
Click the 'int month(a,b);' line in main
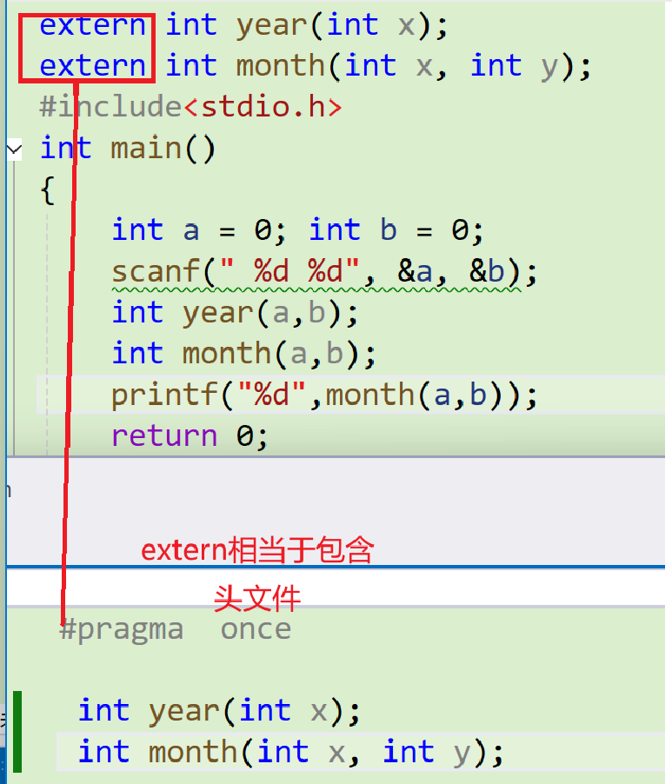243,355
